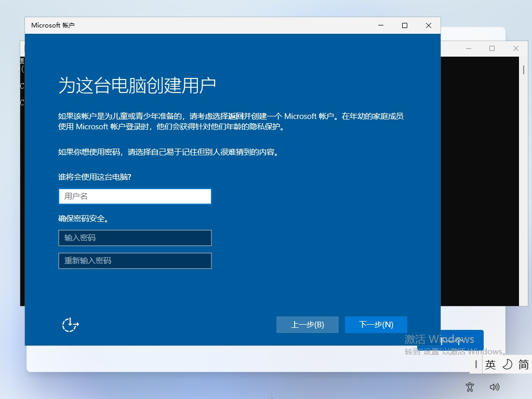Viewport: 532px width, 399px height.
Task: Click the 用户名 username input field
Action: [x=135, y=196]
